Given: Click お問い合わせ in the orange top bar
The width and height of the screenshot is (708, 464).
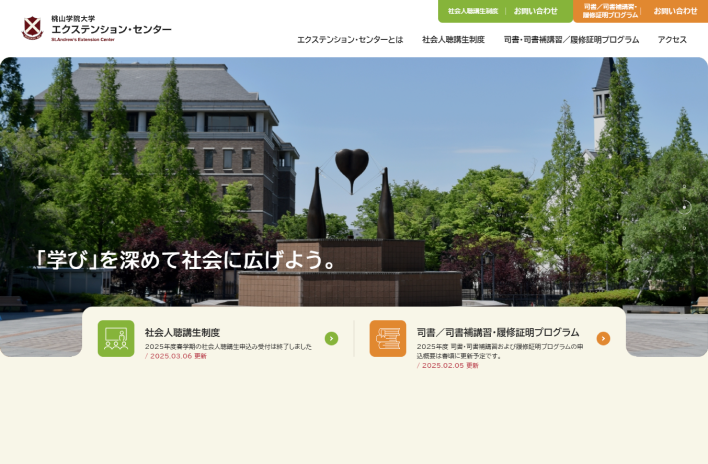Looking at the screenshot, I should [x=675, y=11].
